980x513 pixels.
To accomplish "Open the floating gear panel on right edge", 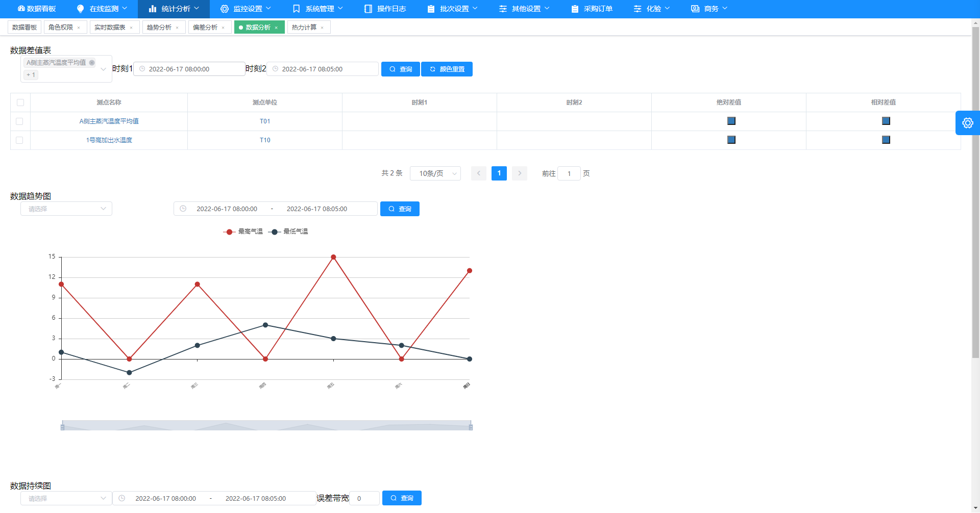I will 968,122.
